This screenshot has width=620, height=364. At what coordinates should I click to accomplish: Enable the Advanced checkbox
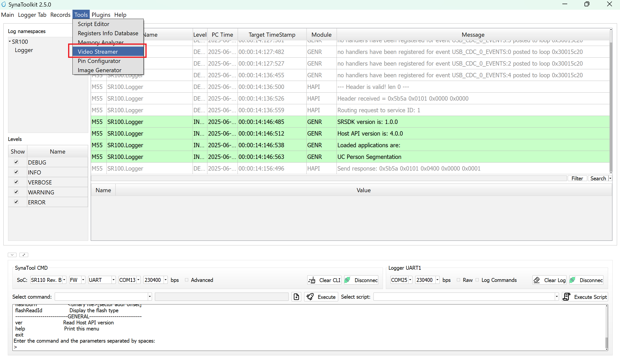[186, 280]
